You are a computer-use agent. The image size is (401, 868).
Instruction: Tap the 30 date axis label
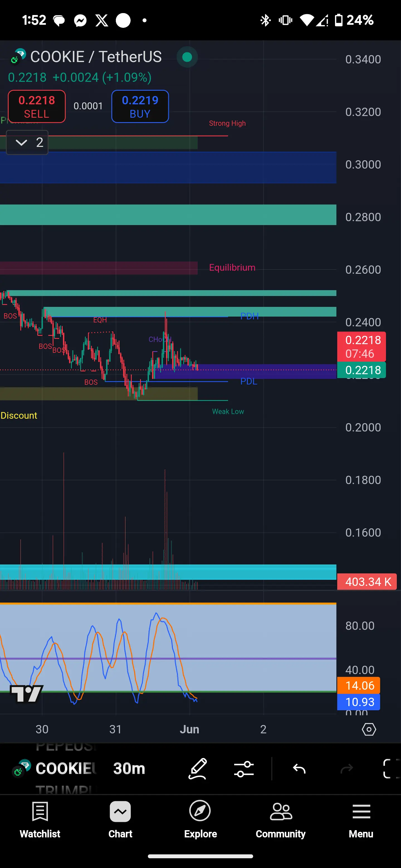point(42,729)
